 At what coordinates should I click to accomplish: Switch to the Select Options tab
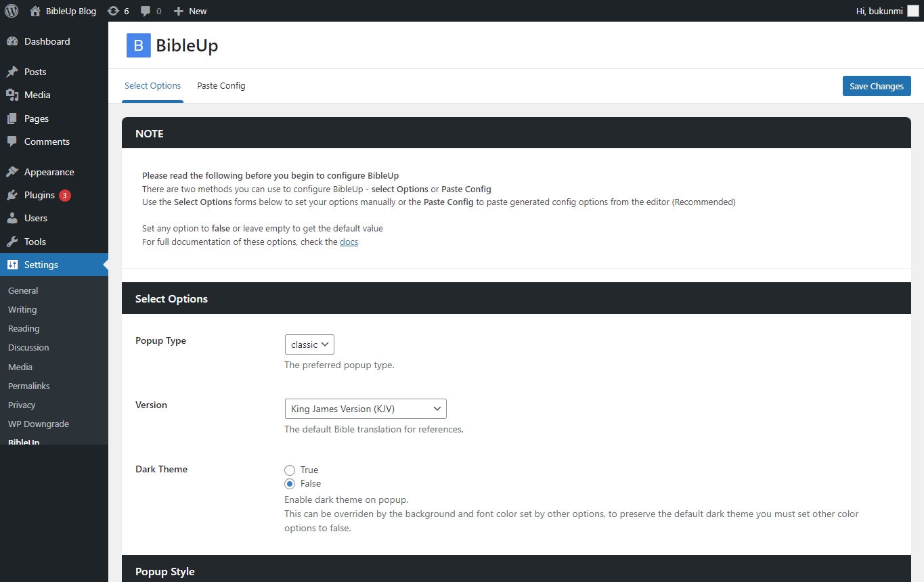pyautogui.click(x=152, y=86)
